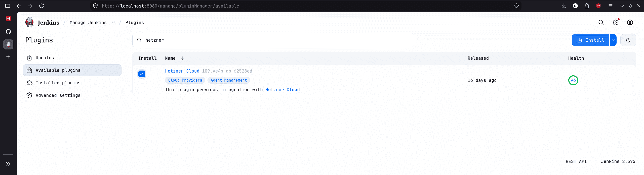Open the uBlock Origin shield icon
Screen dimensions: 644x175
598,6
